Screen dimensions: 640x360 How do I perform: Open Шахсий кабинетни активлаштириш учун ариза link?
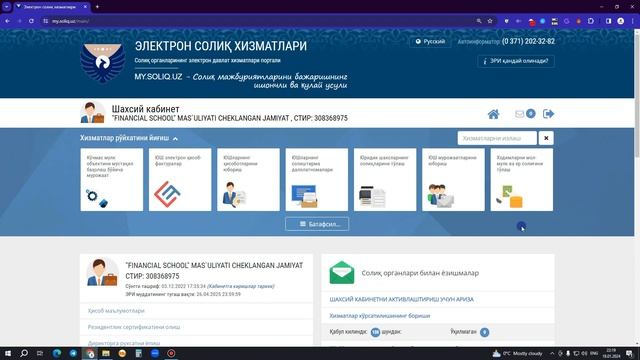pos(402,300)
